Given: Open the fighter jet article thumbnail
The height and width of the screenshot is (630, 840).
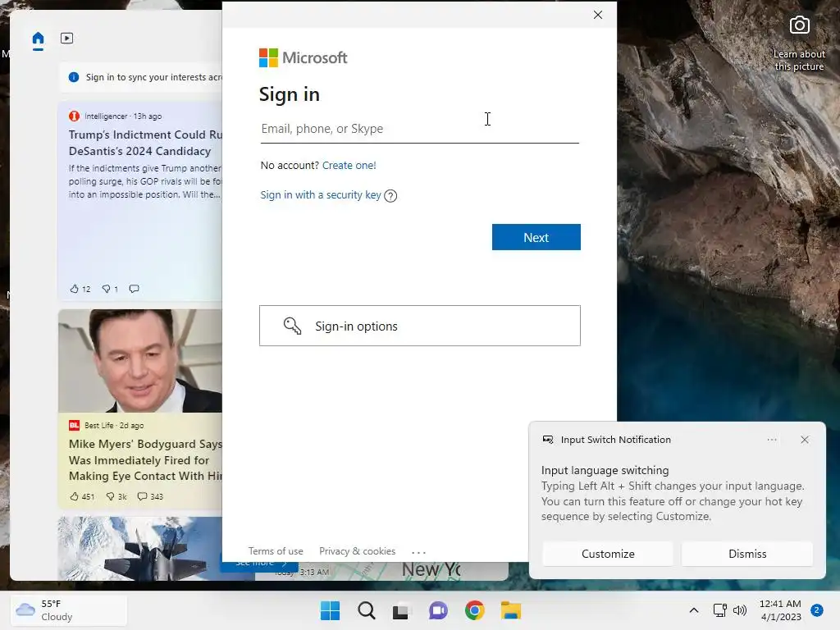Looking at the screenshot, I should (140, 549).
